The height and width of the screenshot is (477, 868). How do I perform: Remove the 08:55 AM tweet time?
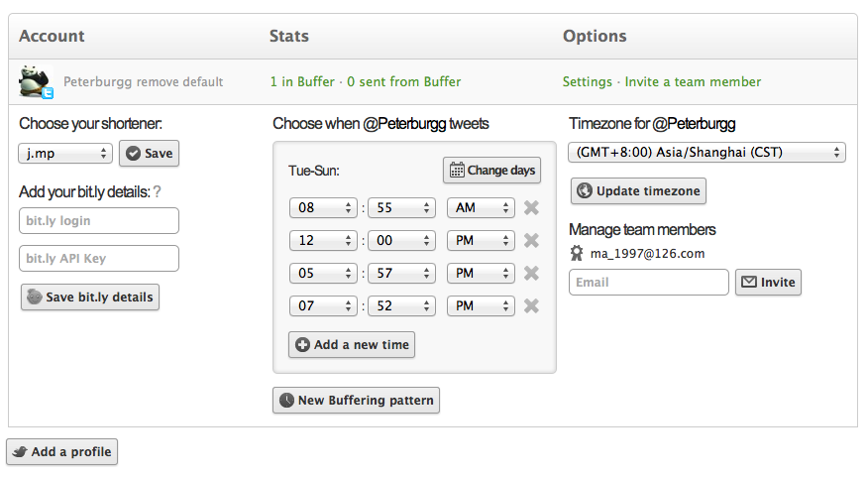(x=531, y=207)
